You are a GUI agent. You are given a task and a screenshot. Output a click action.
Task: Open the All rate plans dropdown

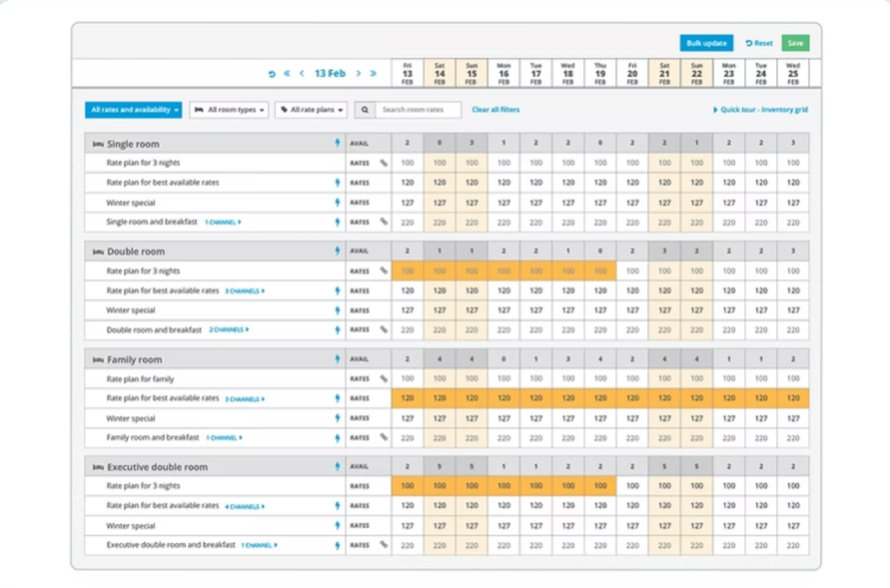click(311, 110)
